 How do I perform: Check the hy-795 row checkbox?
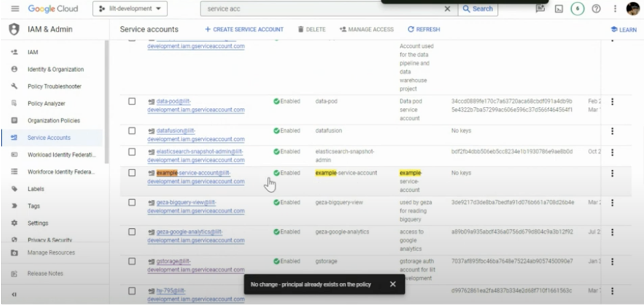(x=132, y=290)
